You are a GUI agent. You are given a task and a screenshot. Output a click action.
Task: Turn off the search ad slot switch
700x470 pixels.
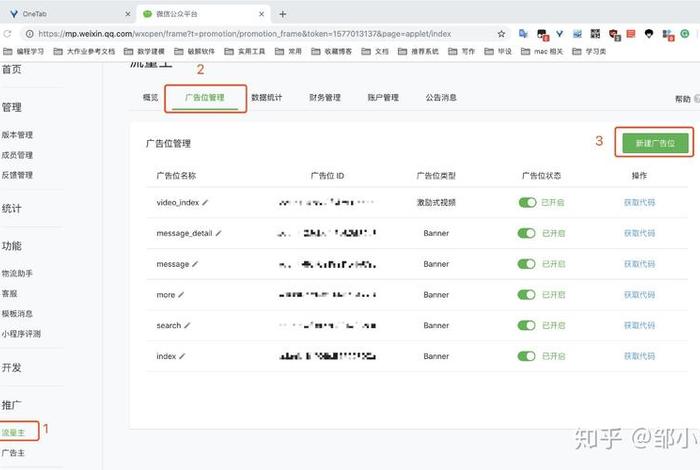(x=526, y=325)
